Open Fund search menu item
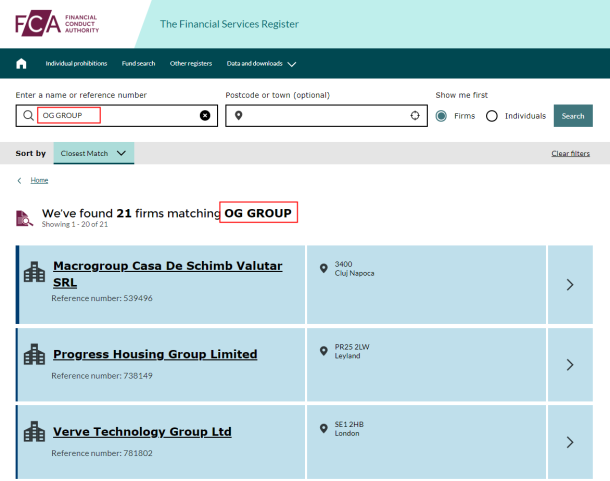The image size is (610, 481). [x=138, y=63]
